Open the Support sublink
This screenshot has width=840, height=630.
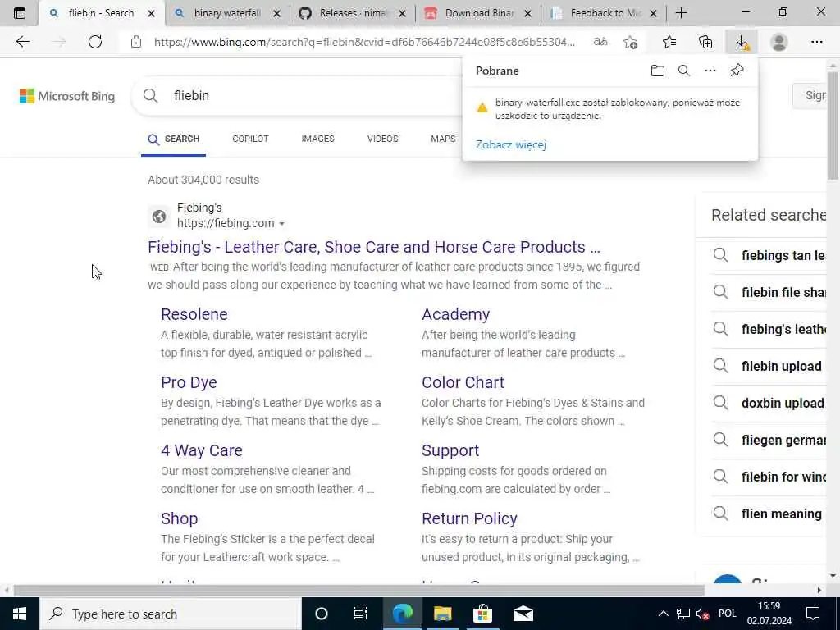click(450, 450)
